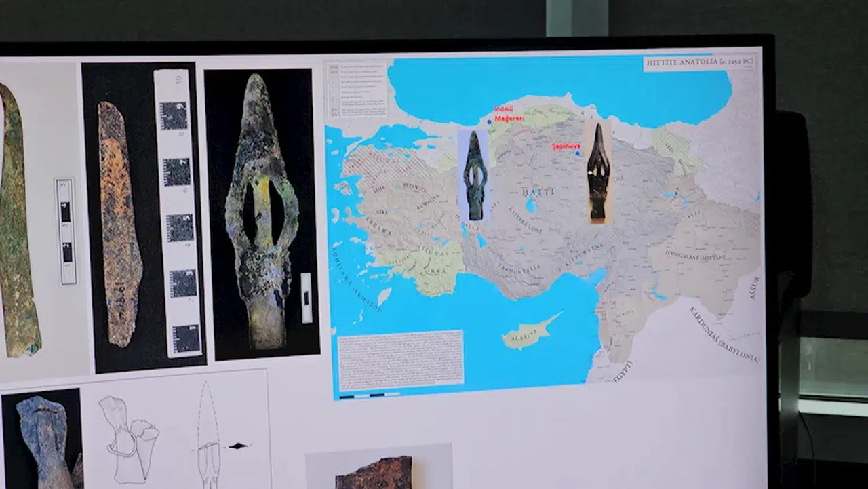Image resolution: width=868 pixels, height=489 pixels.
Task: Click the Hittite Anatolia map title
Action: tap(699, 63)
